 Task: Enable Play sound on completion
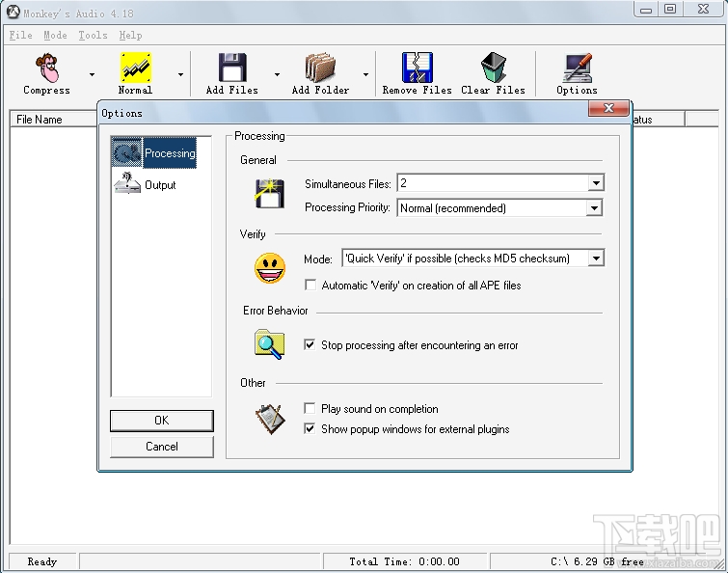(310, 408)
